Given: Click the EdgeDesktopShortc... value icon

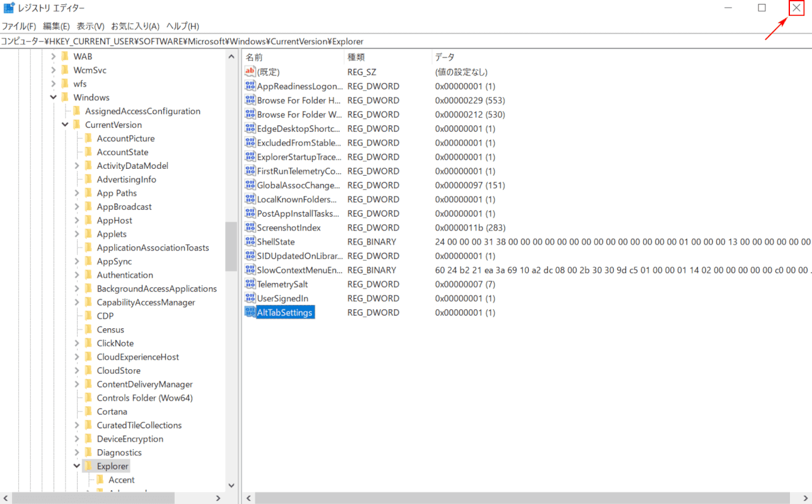Looking at the screenshot, I should (x=250, y=129).
